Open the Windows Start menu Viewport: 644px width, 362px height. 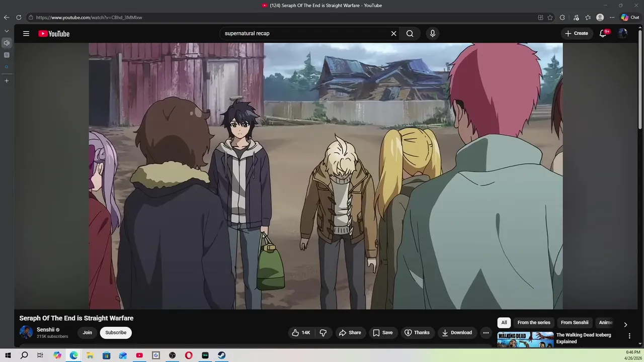pyautogui.click(x=8, y=355)
